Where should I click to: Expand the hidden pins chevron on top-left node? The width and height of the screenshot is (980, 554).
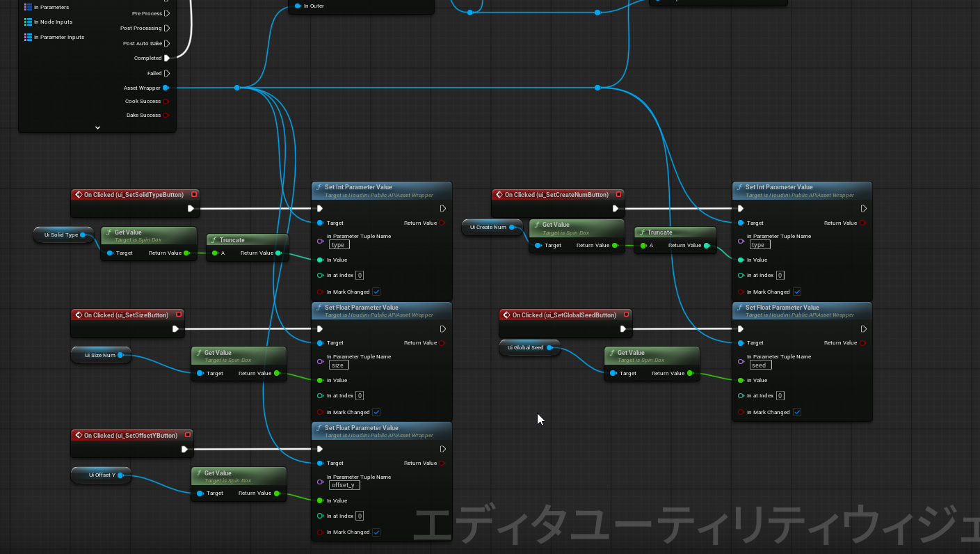[x=97, y=127]
